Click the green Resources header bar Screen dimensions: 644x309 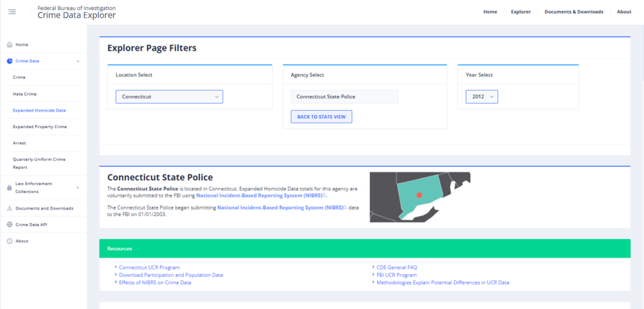point(365,249)
